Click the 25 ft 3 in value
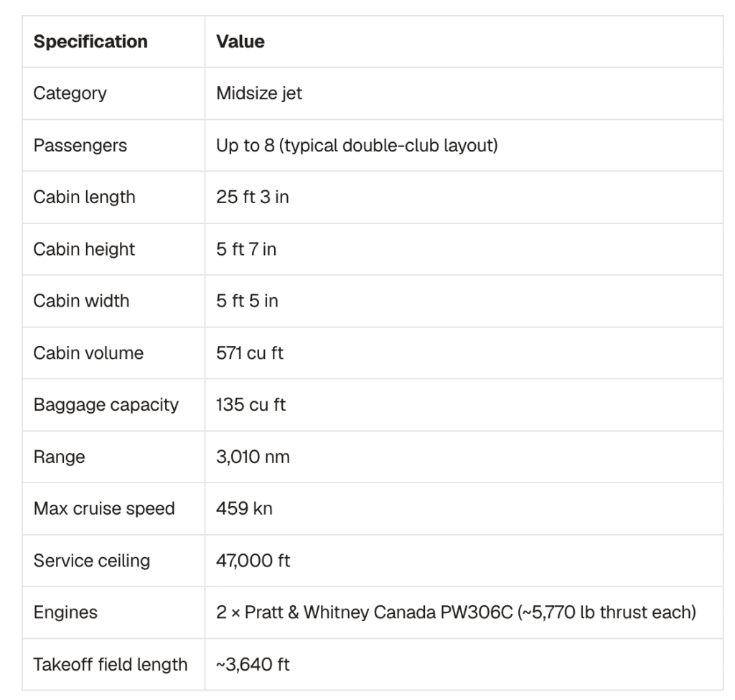735x700 pixels. tap(252, 197)
